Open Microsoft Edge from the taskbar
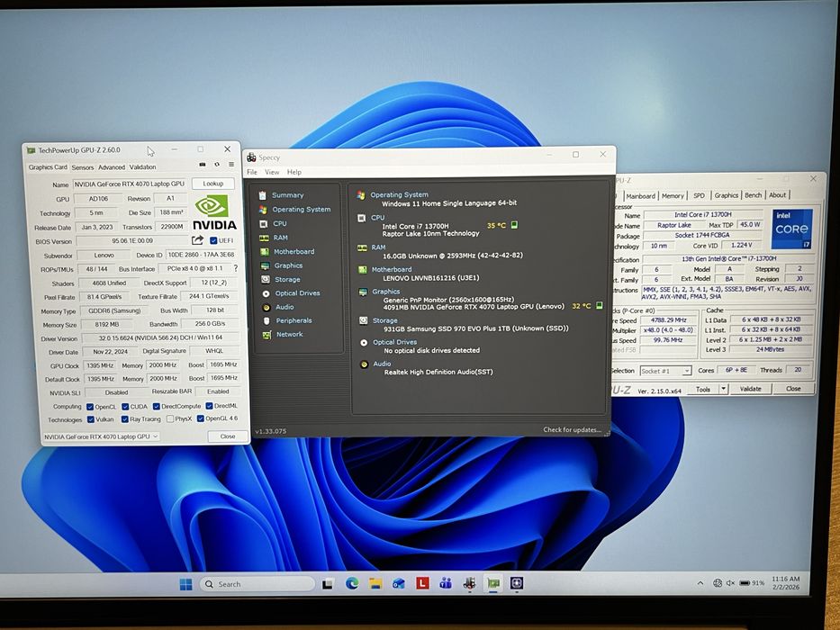Viewport: 840px width, 630px height. pyautogui.click(x=353, y=583)
